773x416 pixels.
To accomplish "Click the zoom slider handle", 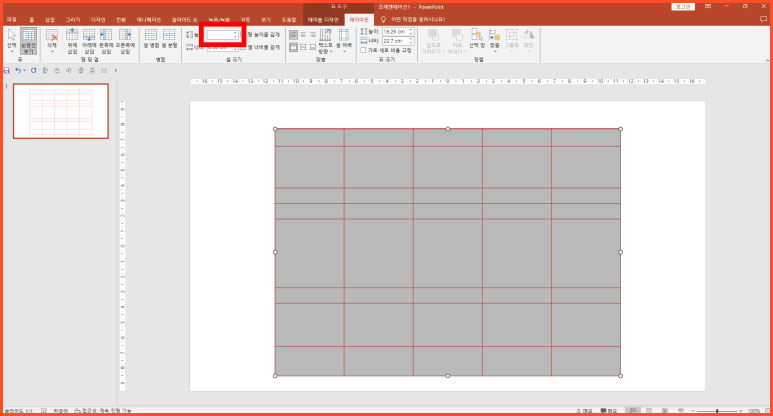I will (x=717, y=411).
